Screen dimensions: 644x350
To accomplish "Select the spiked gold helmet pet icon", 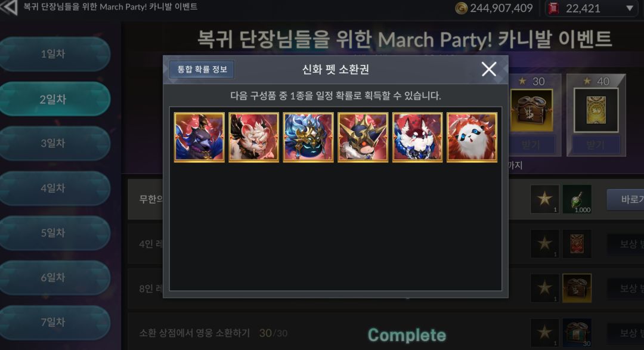I will (363, 137).
